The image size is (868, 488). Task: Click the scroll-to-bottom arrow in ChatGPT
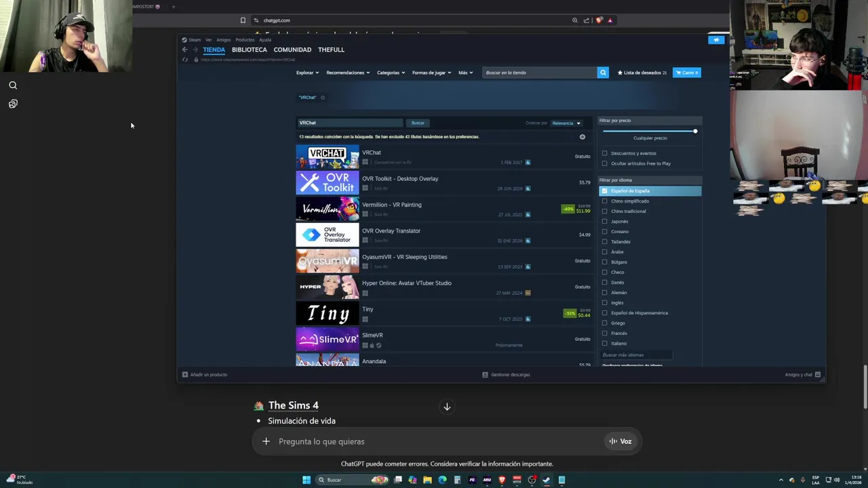pyautogui.click(x=447, y=407)
